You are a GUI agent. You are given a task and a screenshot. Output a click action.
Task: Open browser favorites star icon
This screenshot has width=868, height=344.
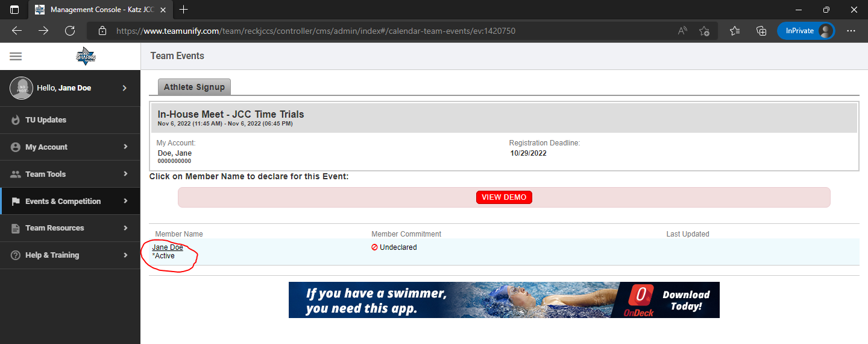734,31
